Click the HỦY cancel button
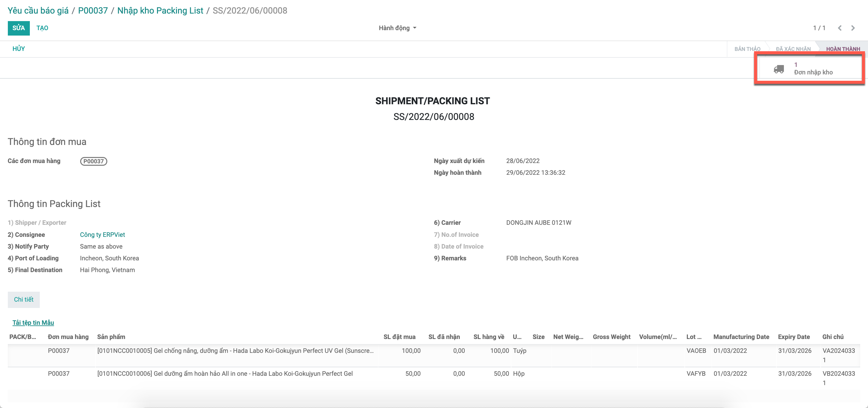 coord(18,49)
